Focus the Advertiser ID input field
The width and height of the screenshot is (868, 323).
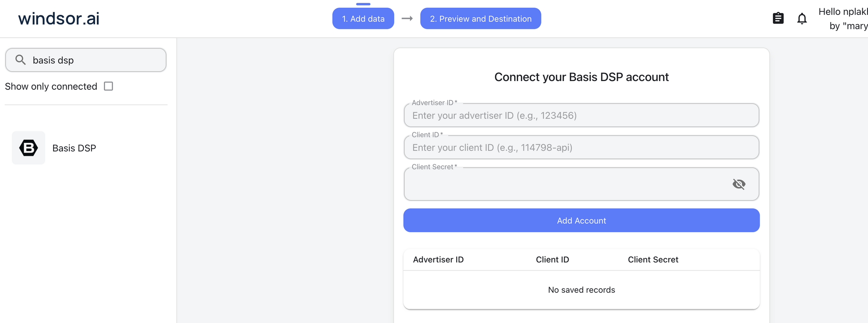581,115
